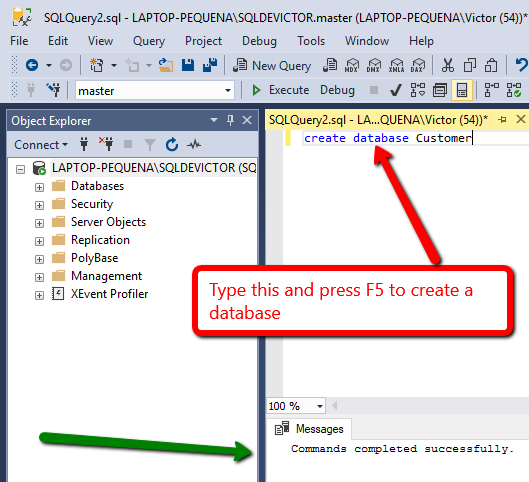Click the Connect Object Explorer plug icon
The image size is (529, 482).
point(84,144)
